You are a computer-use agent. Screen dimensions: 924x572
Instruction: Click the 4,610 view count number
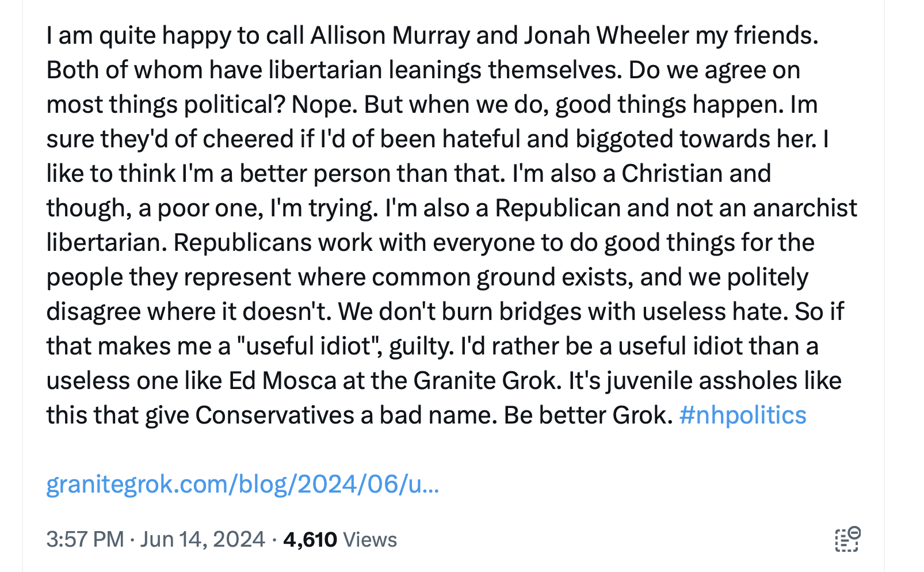click(310, 540)
